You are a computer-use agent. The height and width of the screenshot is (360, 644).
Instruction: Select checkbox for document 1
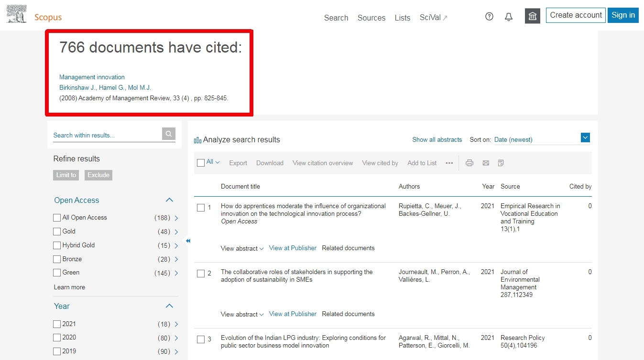[x=201, y=208]
